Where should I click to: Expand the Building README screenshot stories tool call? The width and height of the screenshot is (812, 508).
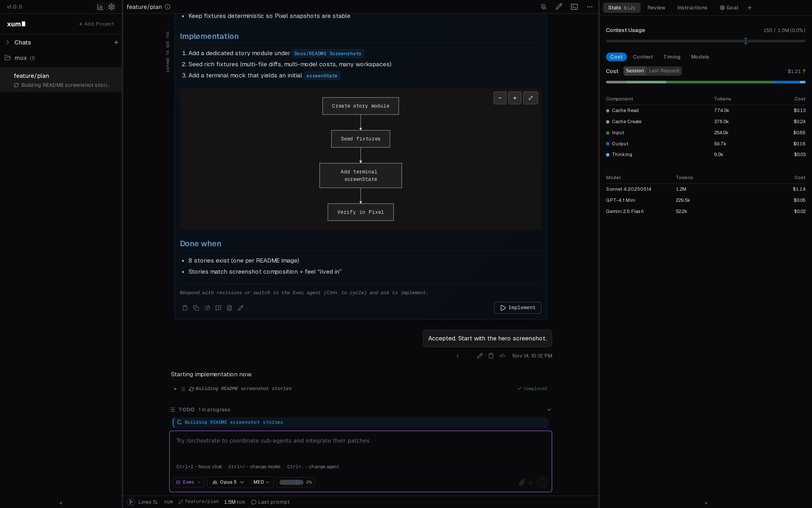point(175,389)
